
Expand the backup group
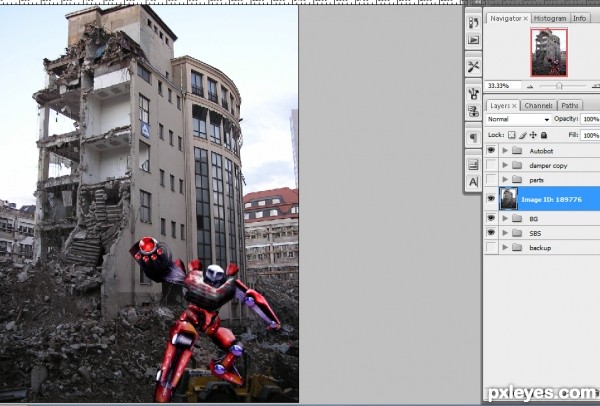pyautogui.click(x=505, y=247)
